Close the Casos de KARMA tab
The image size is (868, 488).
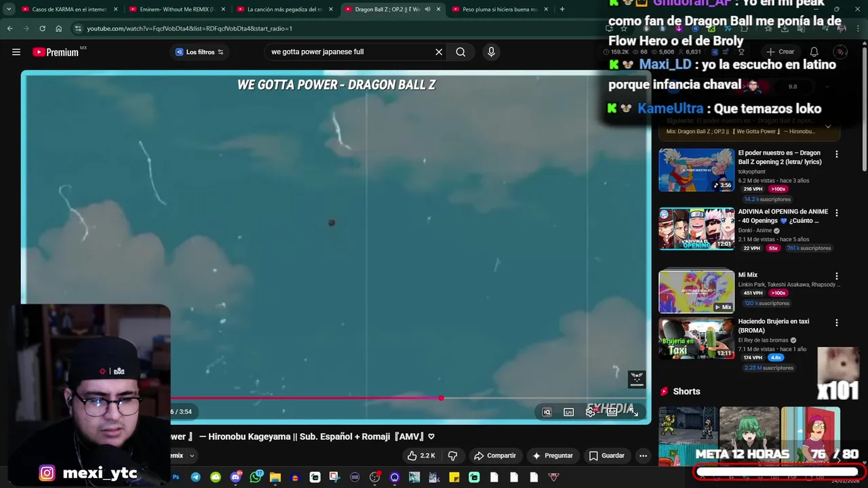[x=115, y=9]
